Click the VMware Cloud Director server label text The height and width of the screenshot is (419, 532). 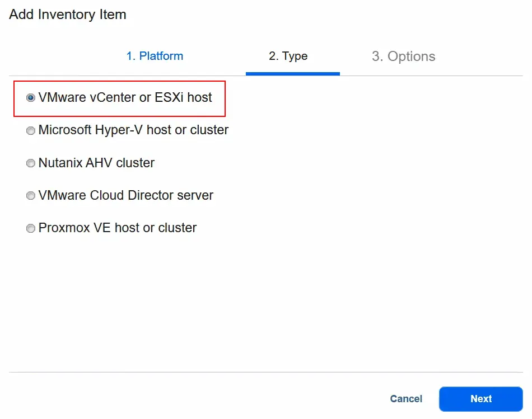coord(126,195)
